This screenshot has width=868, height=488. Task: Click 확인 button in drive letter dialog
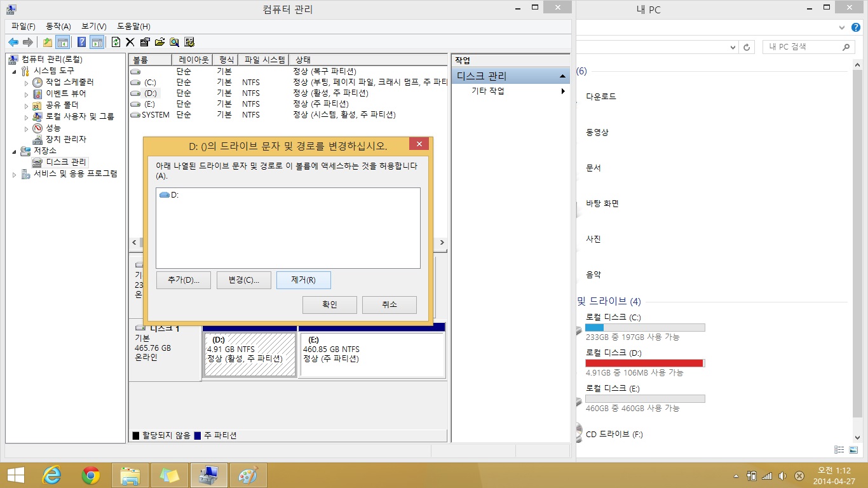pos(330,305)
